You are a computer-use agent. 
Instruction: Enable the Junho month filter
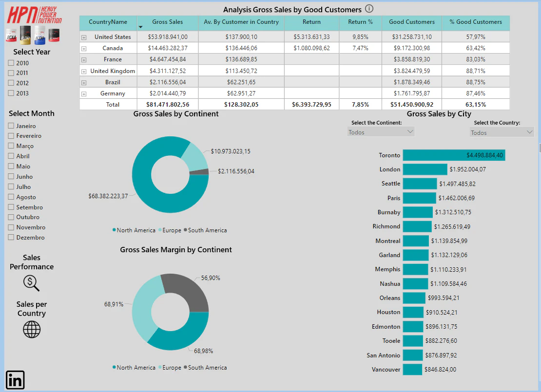pos(11,176)
